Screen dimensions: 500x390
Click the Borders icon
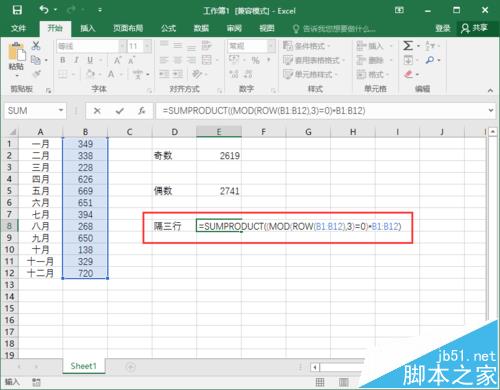[x=63, y=74]
